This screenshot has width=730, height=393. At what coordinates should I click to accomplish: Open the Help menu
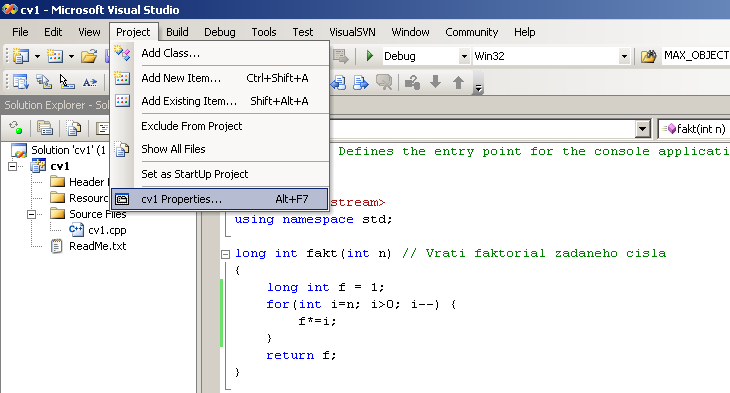[525, 32]
